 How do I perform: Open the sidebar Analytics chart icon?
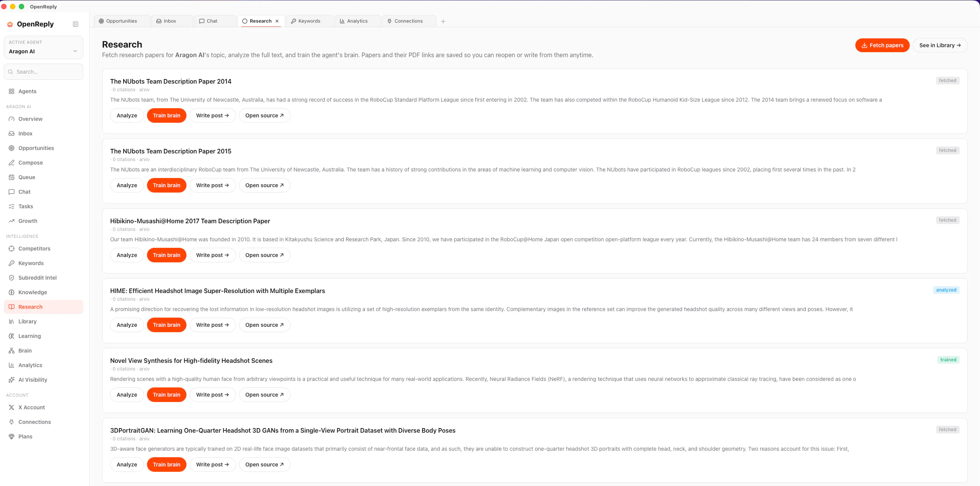12,365
